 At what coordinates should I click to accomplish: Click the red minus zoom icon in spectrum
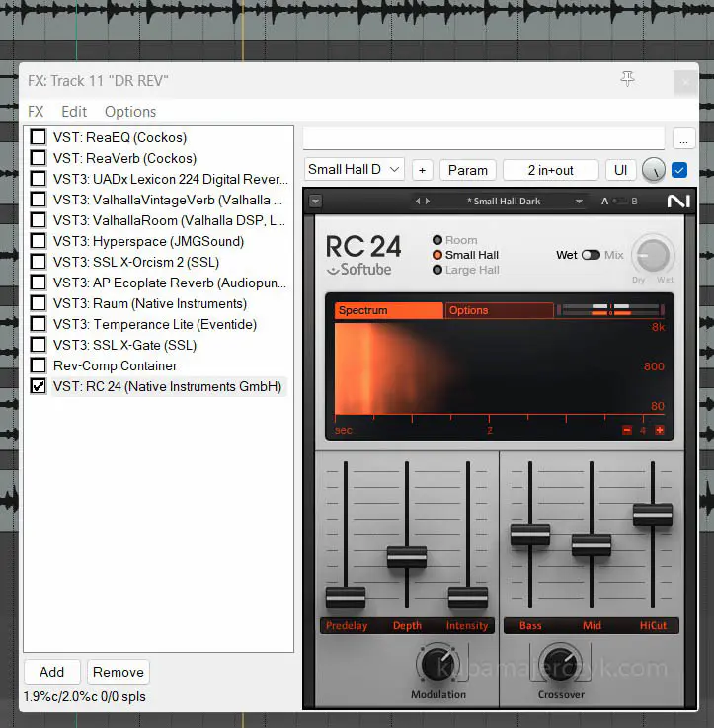(626, 430)
